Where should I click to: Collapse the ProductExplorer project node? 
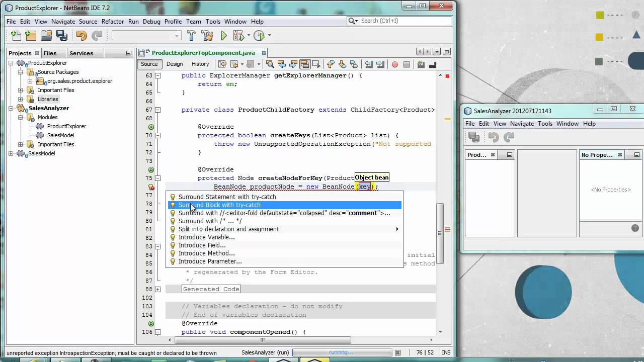[x=11, y=63]
